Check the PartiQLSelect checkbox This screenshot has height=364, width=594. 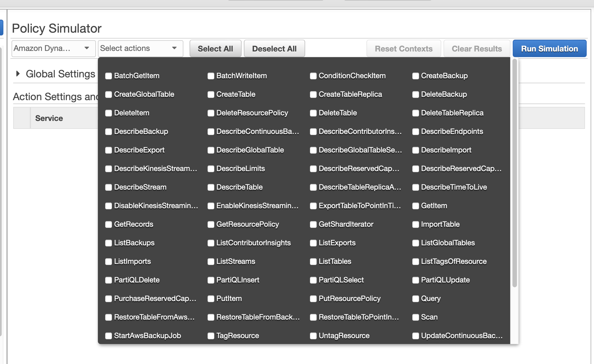point(313,280)
